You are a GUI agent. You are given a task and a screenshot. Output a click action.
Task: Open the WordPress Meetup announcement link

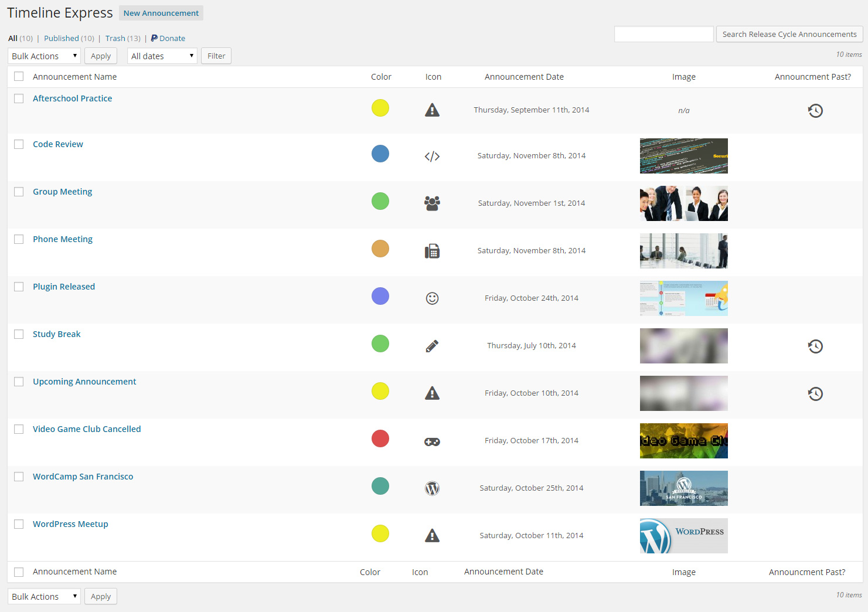click(x=70, y=524)
